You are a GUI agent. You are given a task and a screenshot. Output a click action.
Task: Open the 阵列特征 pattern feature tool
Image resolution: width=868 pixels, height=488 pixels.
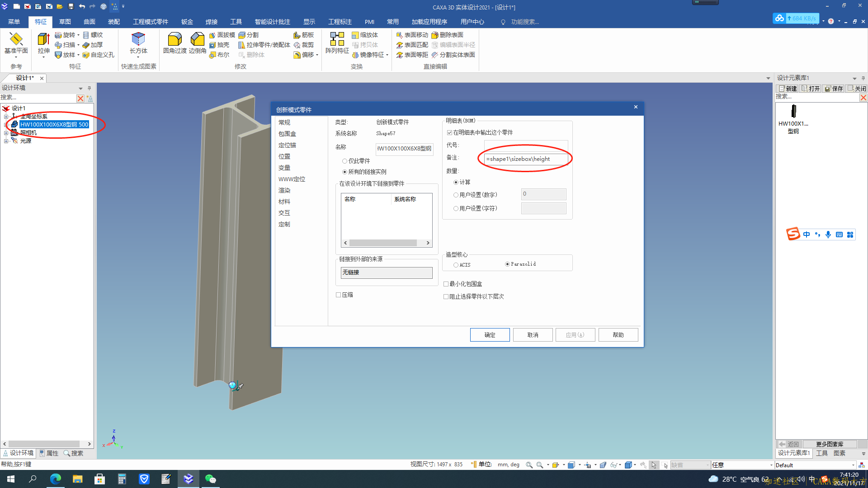[x=337, y=44]
